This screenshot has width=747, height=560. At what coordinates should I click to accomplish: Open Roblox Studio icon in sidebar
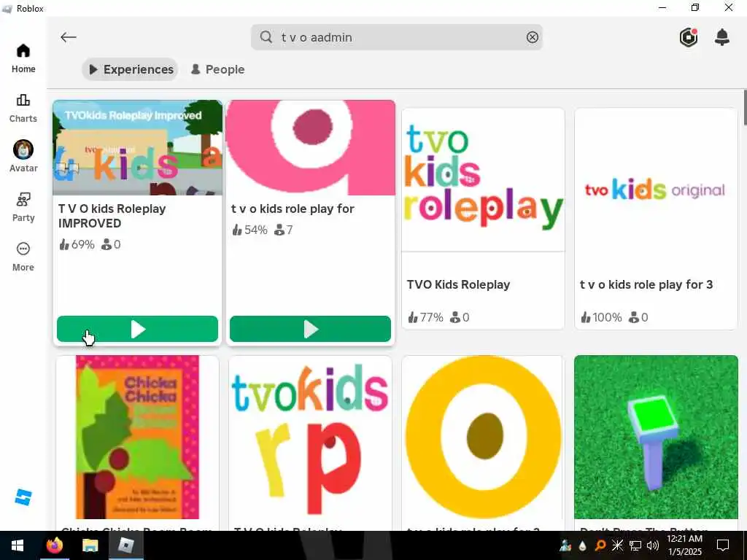point(23,497)
